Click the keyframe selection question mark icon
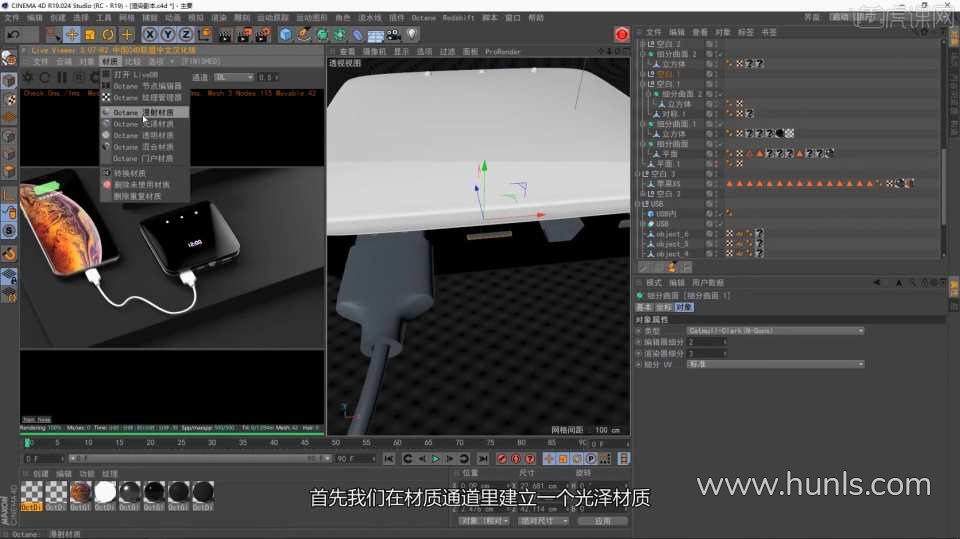This screenshot has width=960, height=539. click(530, 459)
